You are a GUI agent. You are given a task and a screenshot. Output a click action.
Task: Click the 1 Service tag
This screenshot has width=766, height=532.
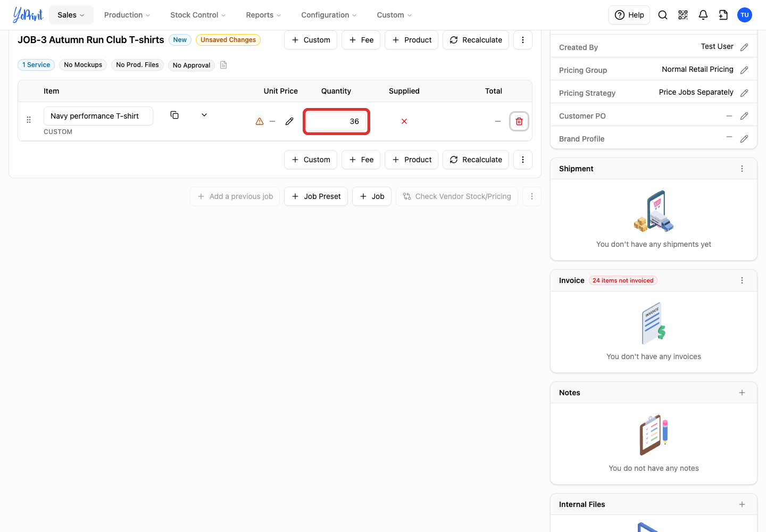[36, 65]
